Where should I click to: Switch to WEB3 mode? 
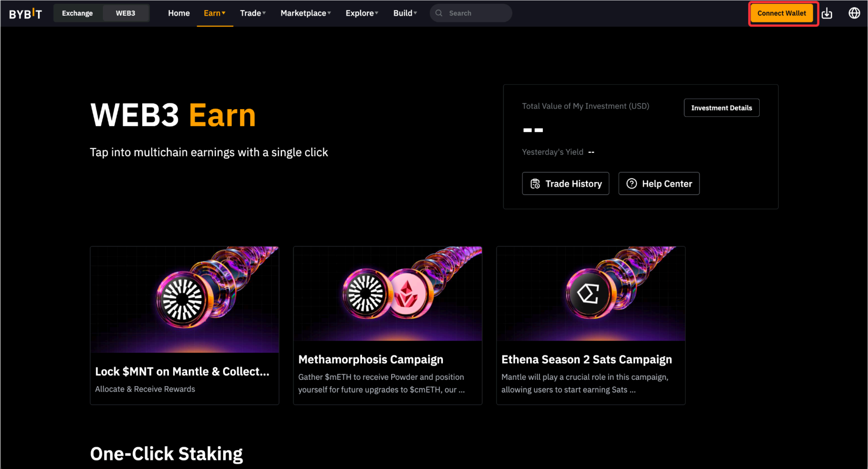[125, 13]
